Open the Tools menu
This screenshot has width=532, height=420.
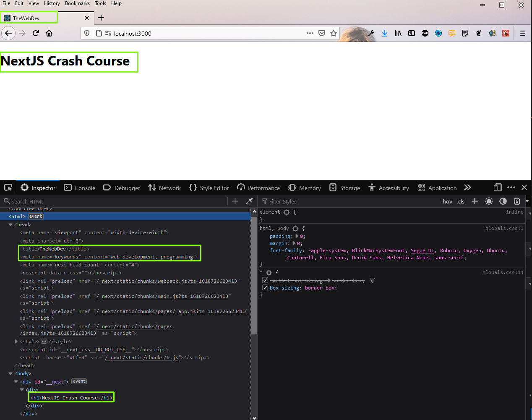tap(100, 3)
